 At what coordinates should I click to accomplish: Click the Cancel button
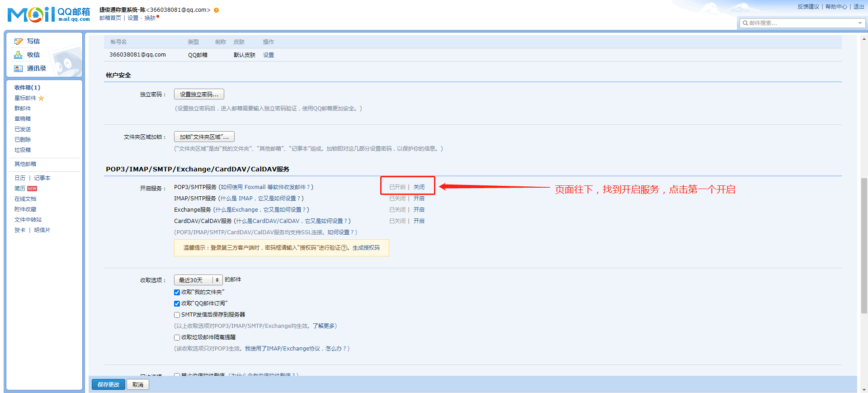(138, 384)
